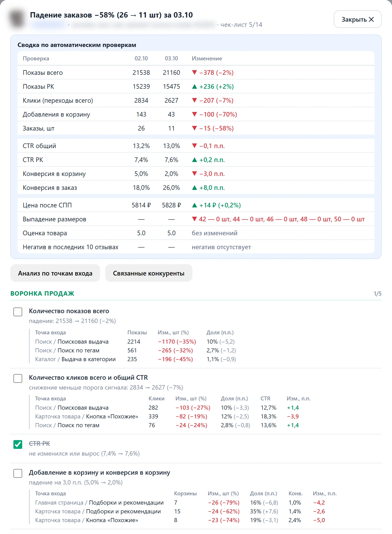Click the −15 (−58%) change for Заказы
The height and width of the screenshot is (534, 392).
coord(213,128)
